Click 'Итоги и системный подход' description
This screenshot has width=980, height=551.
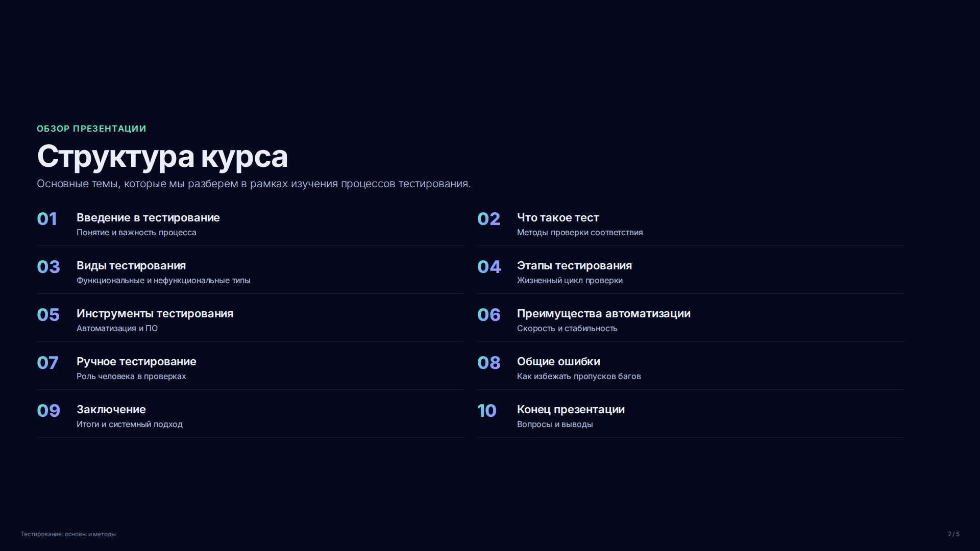(130, 424)
